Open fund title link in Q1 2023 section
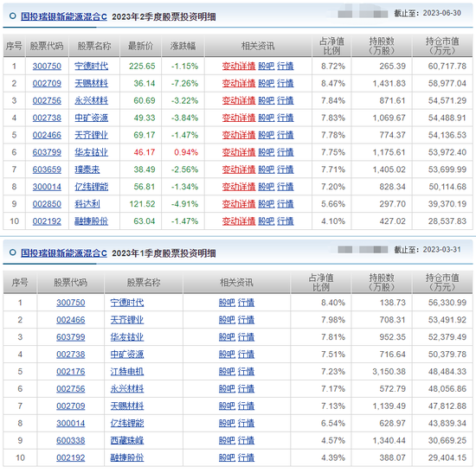Viewport: 476px width, 473px height. tap(64, 252)
